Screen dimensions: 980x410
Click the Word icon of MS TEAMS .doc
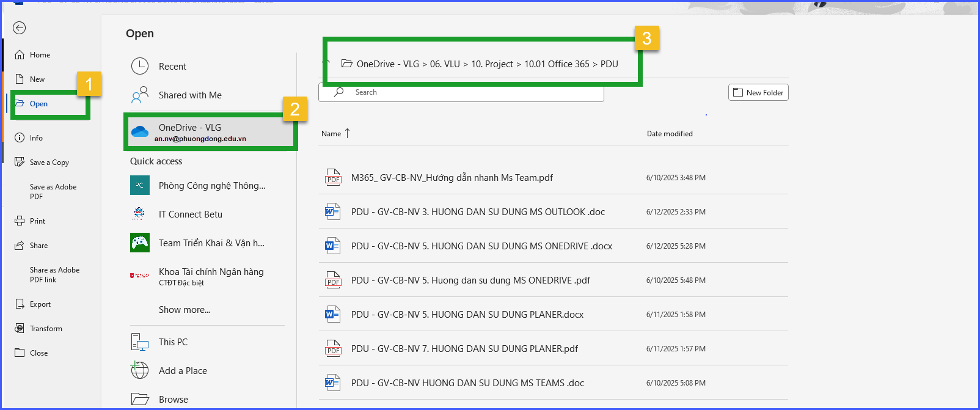[333, 383]
